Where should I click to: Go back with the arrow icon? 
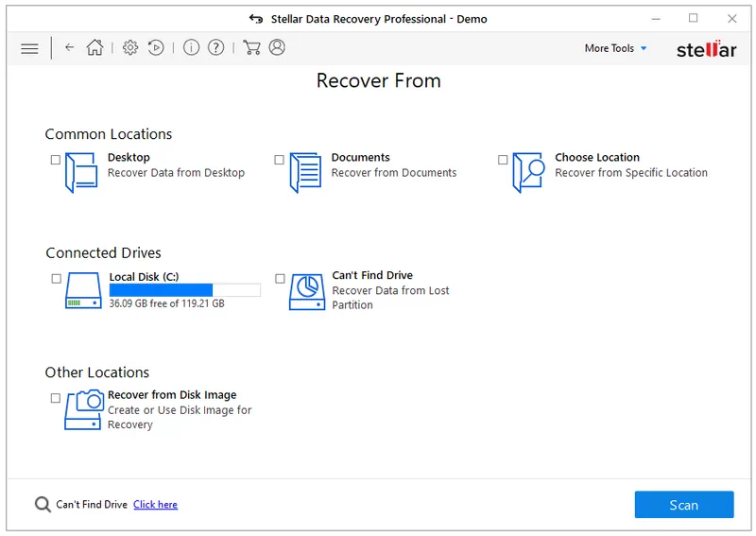[x=69, y=47]
